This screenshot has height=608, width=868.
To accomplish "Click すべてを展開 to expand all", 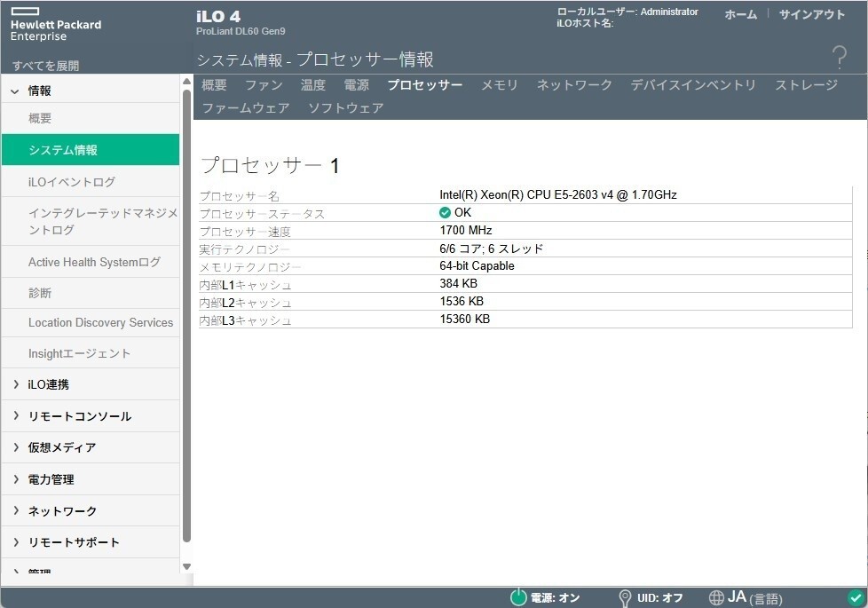I will tap(45, 66).
